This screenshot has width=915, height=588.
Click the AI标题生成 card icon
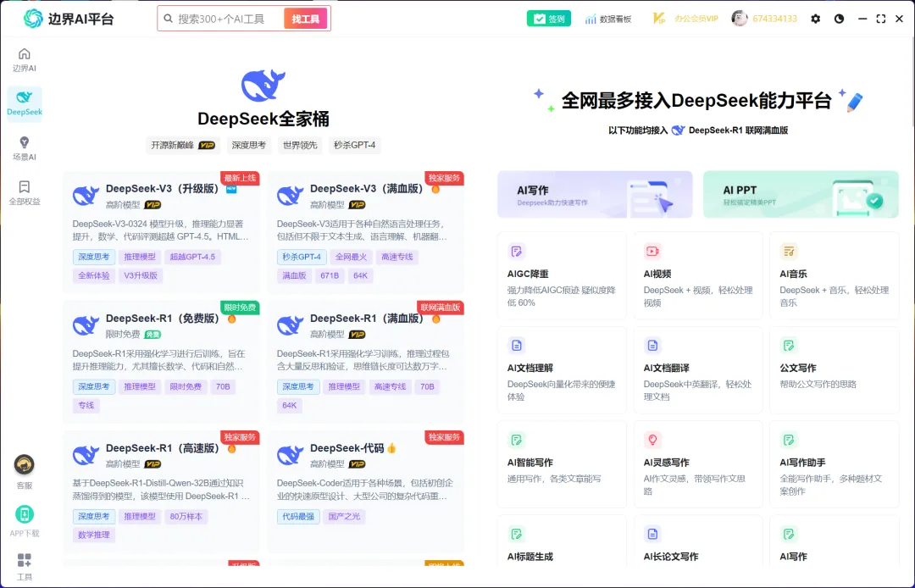(x=517, y=534)
